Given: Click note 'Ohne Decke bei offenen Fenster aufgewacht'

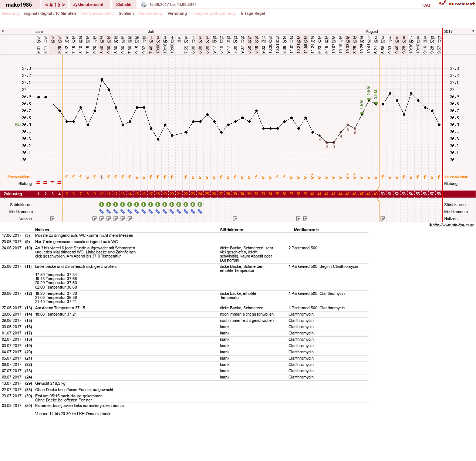Looking at the screenshot, I should click(x=74, y=390).
